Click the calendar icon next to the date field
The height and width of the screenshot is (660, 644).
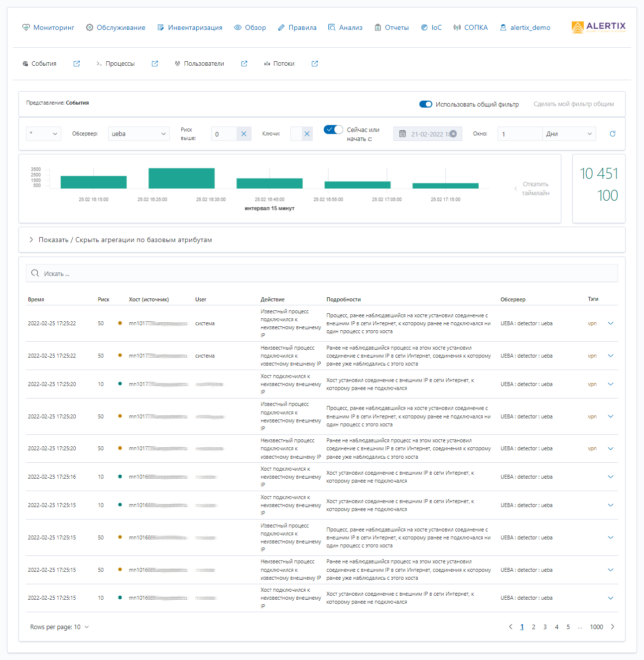(402, 133)
